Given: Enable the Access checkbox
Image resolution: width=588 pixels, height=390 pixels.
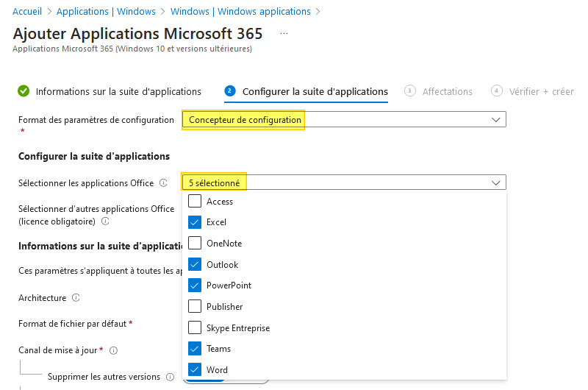Looking at the screenshot, I should [x=195, y=201].
